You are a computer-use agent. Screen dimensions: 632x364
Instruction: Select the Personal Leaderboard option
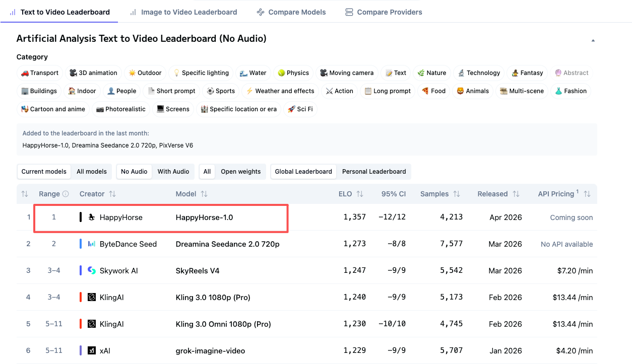(x=373, y=172)
